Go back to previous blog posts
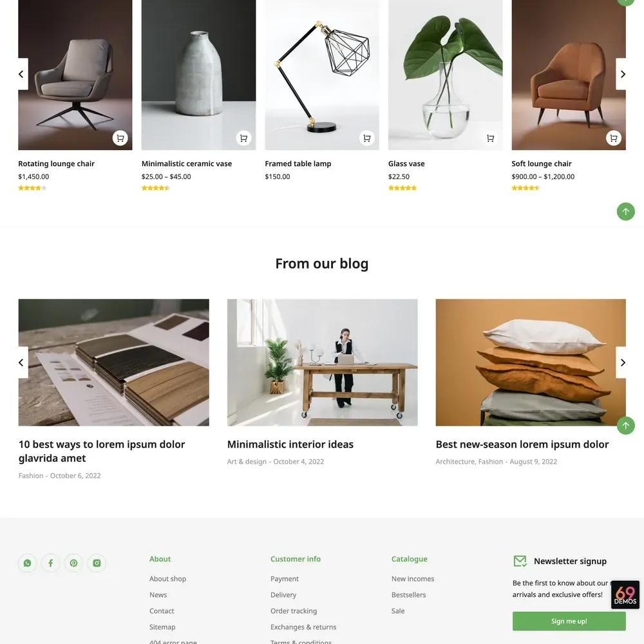The width and height of the screenshot is (644, 644). pyautogui.click(x=23, y=363)
